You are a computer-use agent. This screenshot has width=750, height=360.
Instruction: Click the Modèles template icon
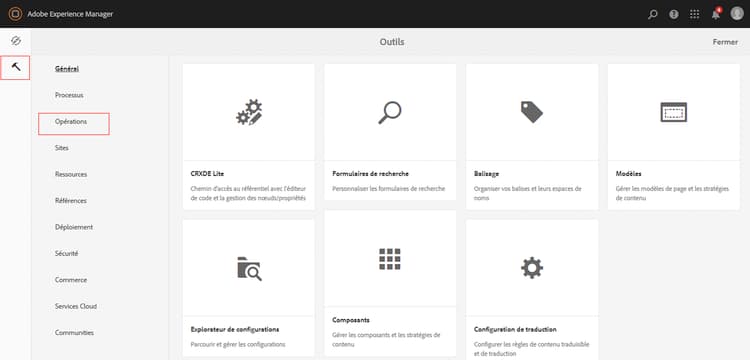[x=673, y=112]
